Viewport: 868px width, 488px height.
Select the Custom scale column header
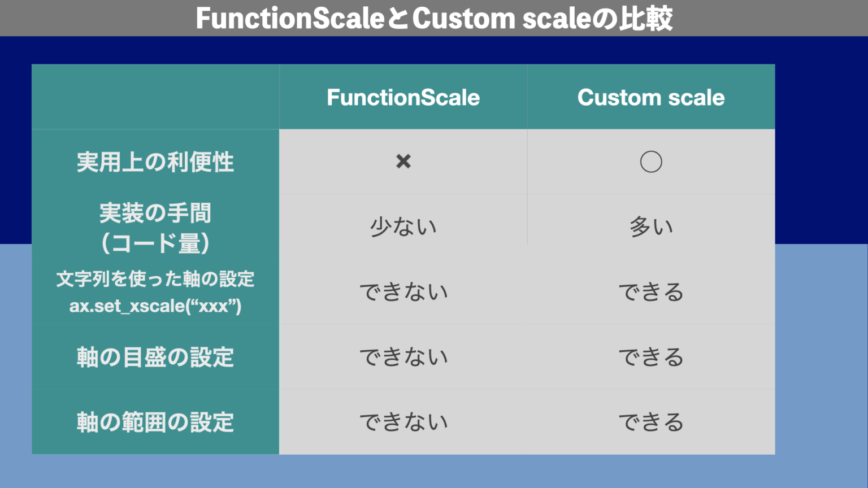[651, 97]
